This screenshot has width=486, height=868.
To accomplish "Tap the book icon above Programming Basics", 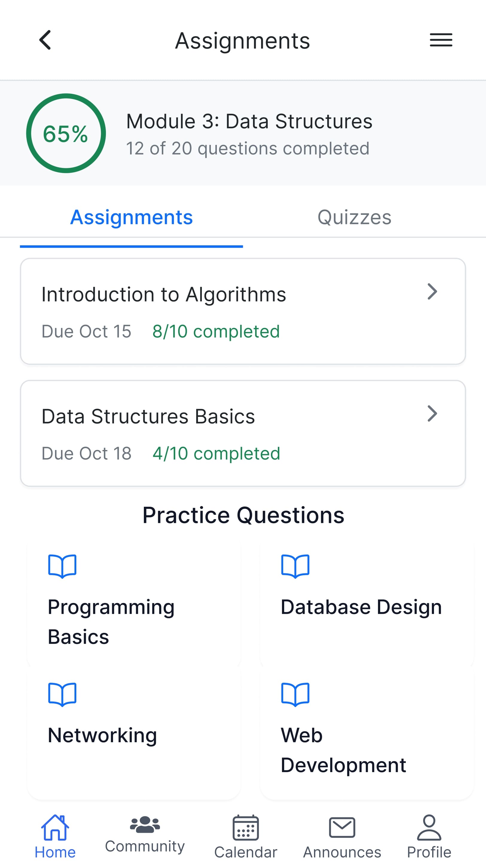I will tap(62, 566).
